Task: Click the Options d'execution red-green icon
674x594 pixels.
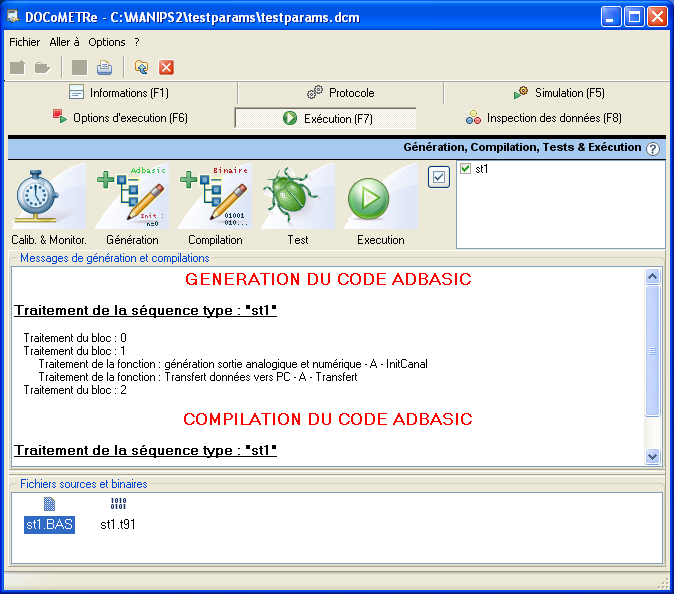Action: pos(60,116)
